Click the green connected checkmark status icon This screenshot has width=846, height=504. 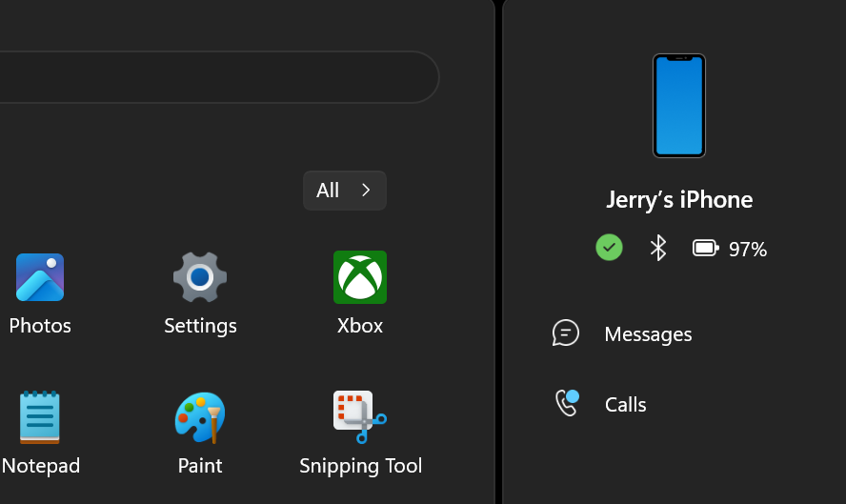(x=609, y=248)
